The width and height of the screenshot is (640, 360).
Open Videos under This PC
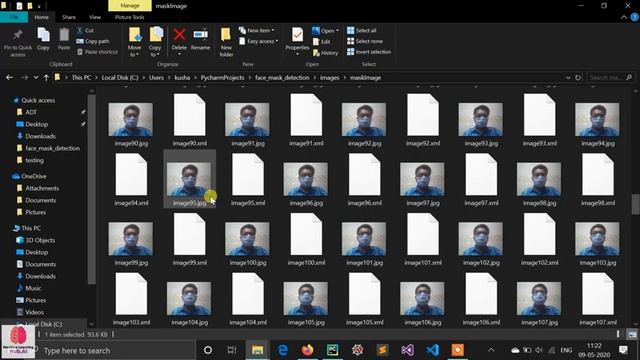(x=34, y=312)
